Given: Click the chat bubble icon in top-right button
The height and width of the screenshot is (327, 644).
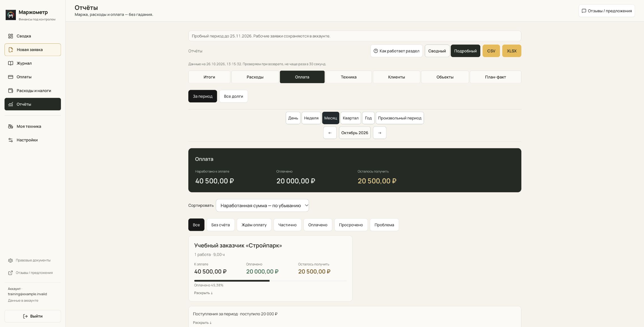Looking at the screenshot, I should click(584, 11).
